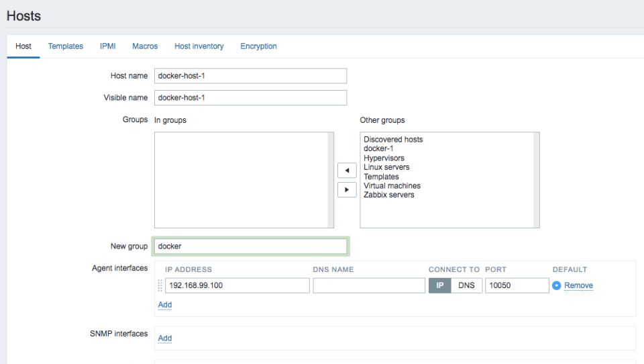Click the New group input field
644x364 pixels.
pos(250,246)
